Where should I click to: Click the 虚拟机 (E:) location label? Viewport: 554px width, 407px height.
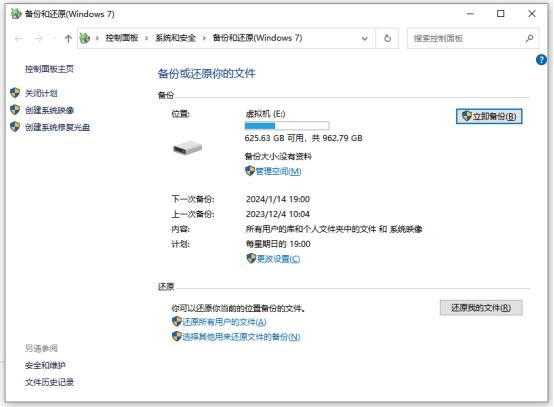(x=265, y=114)
